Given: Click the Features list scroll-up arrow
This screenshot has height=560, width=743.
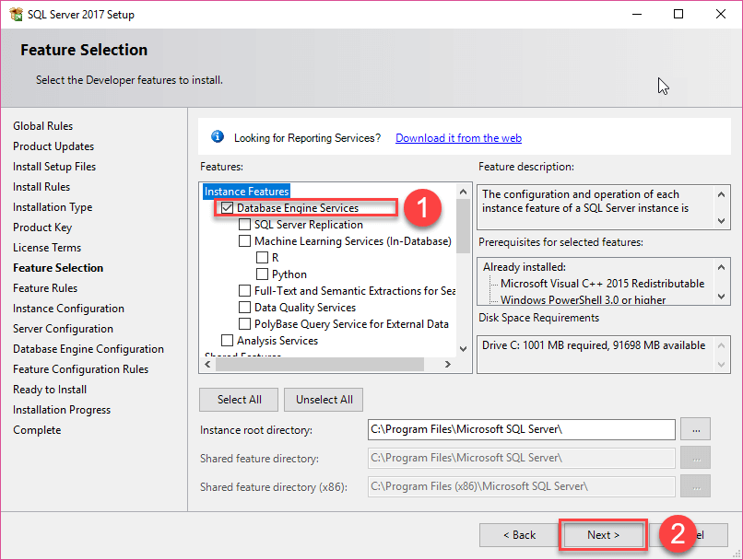Looking at the screenshot, I should (x=463, y=194).
